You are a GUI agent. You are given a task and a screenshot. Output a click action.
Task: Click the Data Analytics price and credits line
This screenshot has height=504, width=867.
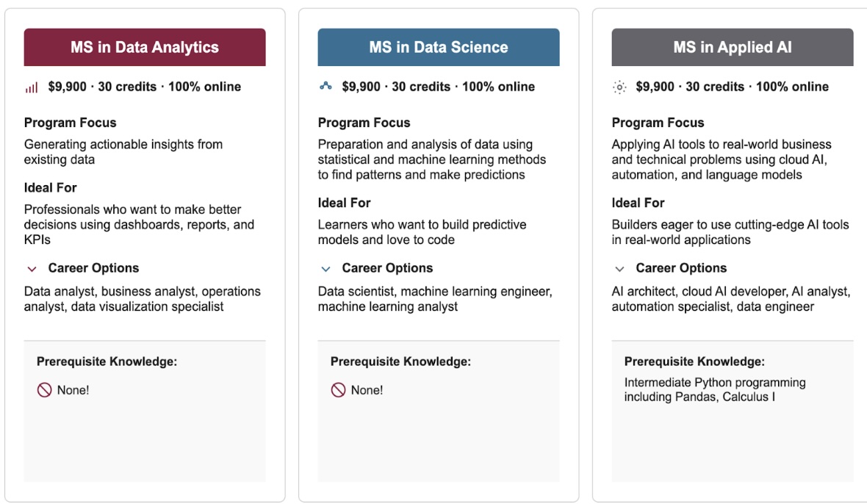point(145,87)
